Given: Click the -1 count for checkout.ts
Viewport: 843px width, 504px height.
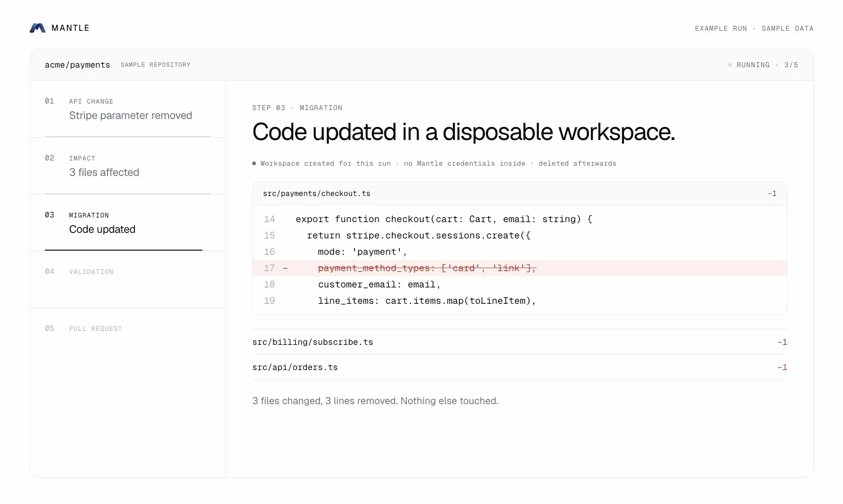Looking at the screenshot, I should point(772,194).
